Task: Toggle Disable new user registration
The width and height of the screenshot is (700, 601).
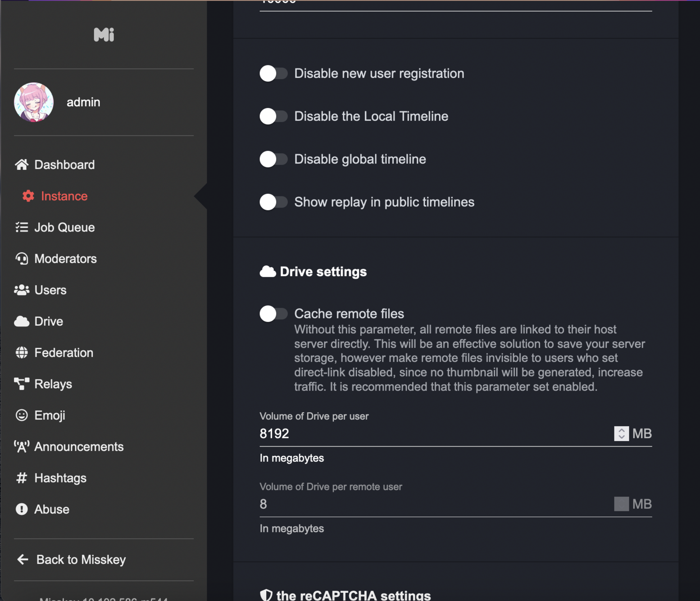Action: (273, 73)
